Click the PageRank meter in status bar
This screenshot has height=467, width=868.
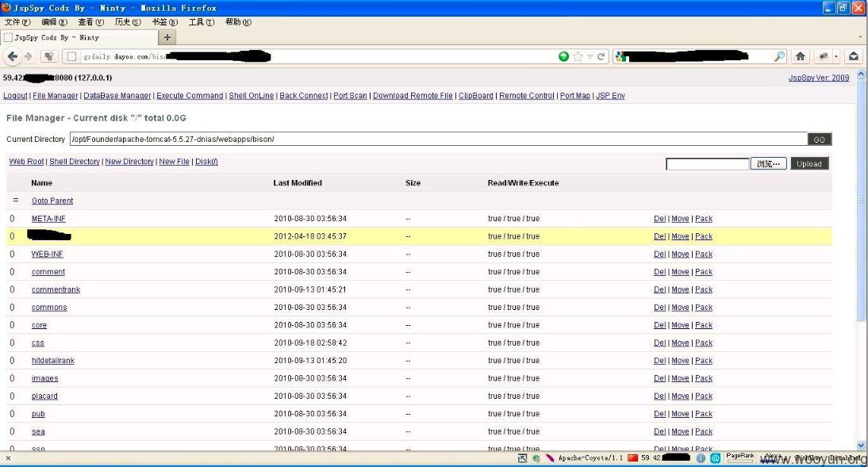point(740,457)
